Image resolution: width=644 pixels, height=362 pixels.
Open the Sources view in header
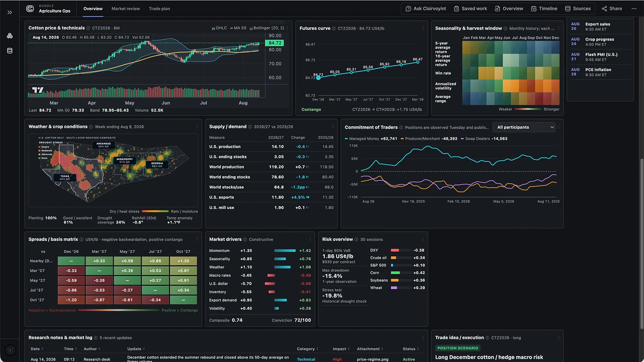tap(578, 8)
